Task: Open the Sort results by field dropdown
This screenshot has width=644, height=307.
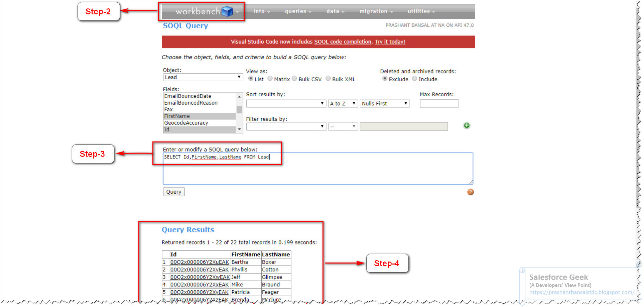Action: click(286, 104)
